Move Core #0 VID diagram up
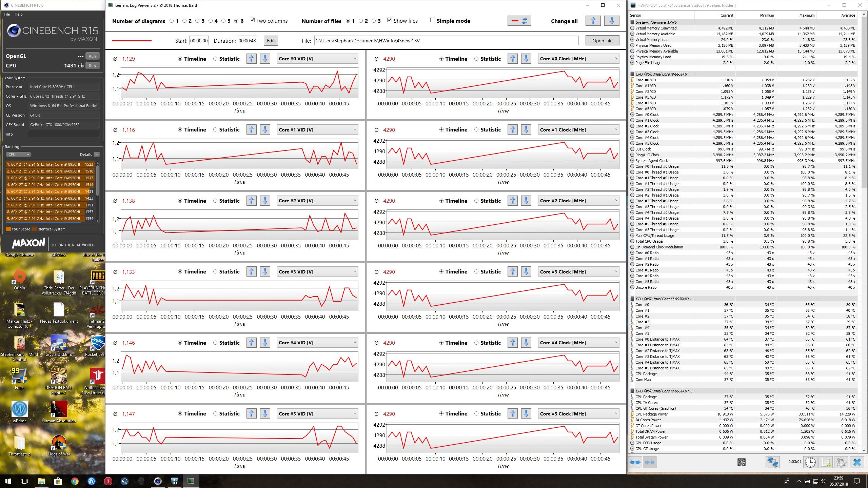 pos(251,59)
